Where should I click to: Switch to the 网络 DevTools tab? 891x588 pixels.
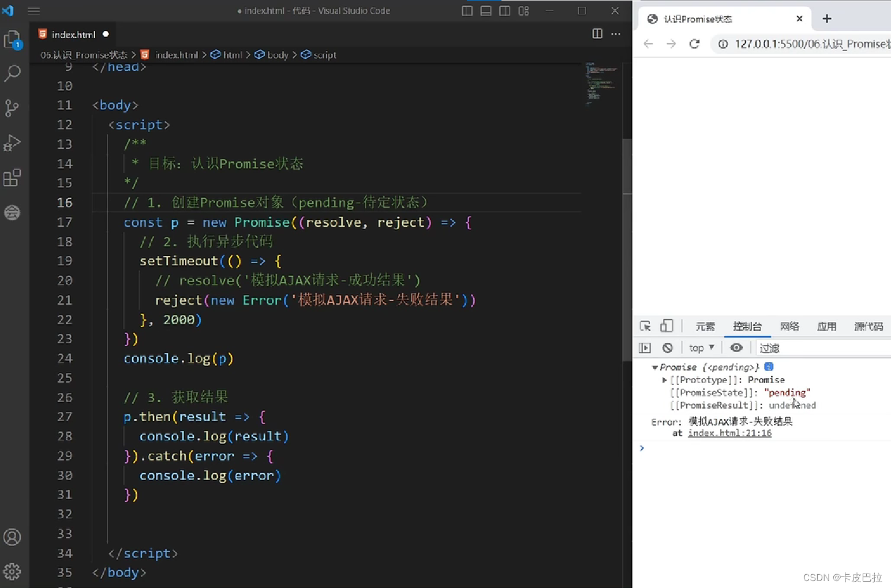(x=789, y=327)
